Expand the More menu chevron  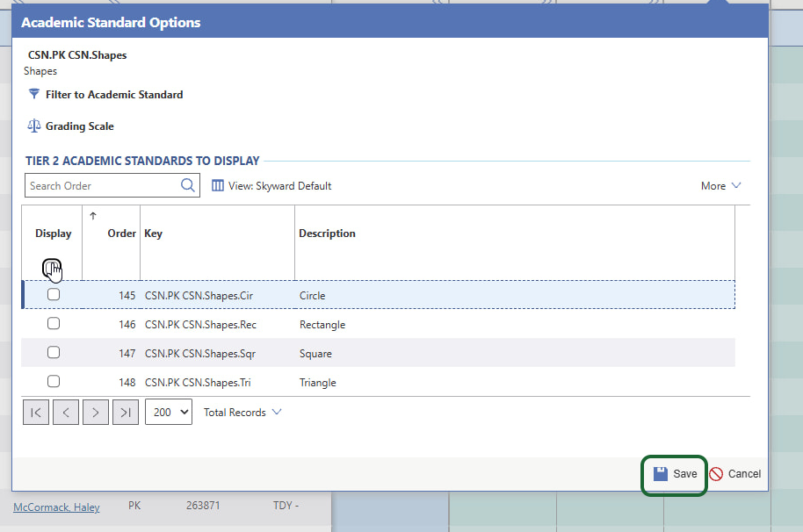pos(736,185)
